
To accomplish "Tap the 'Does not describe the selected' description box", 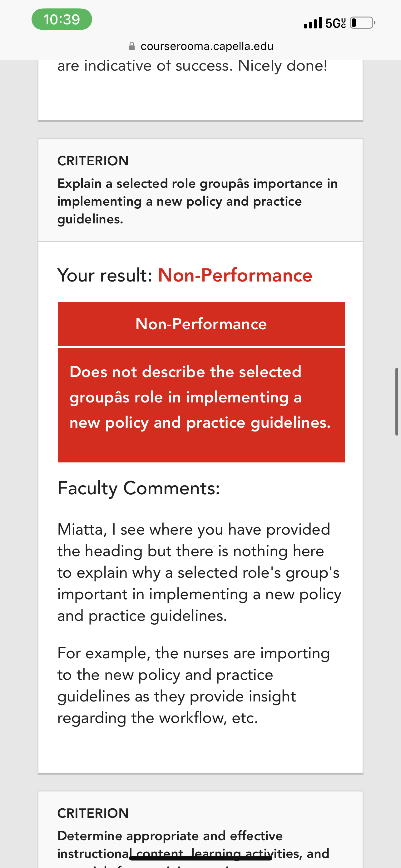I will pos(201,405).
